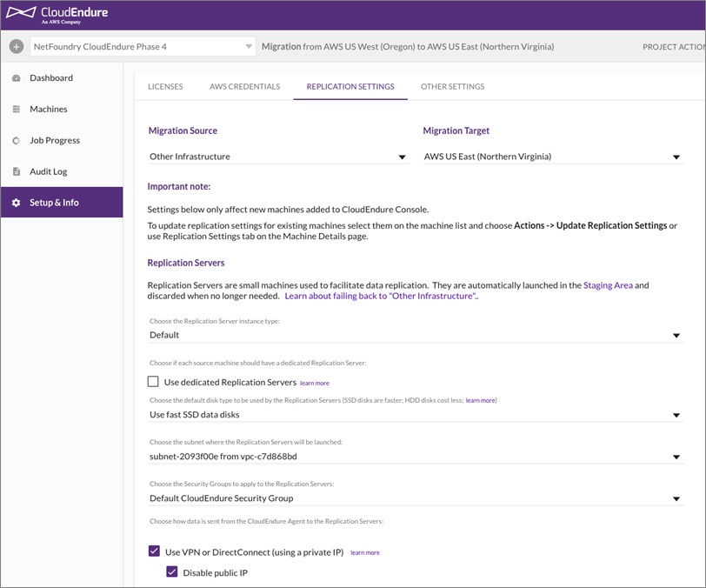706x588 pixels.
Task: Select Setup & Info in the sidebar
Action: [x=62, y=203]
